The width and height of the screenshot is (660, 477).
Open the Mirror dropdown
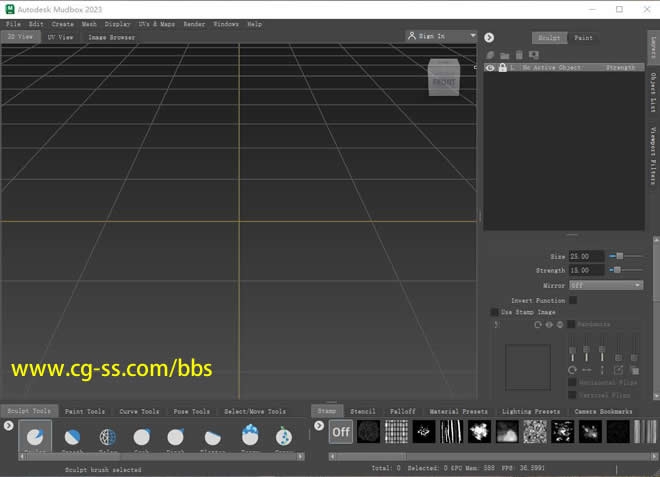[605, 285]
